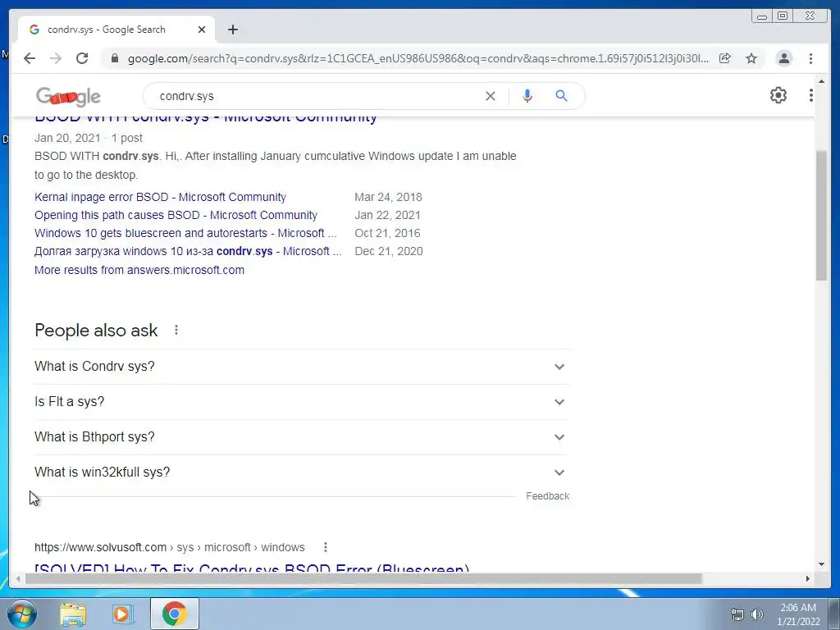Expand 'What is Bthport sys?' question
Image resolution: width=840 pixels, height=630 pixels.
302,437
